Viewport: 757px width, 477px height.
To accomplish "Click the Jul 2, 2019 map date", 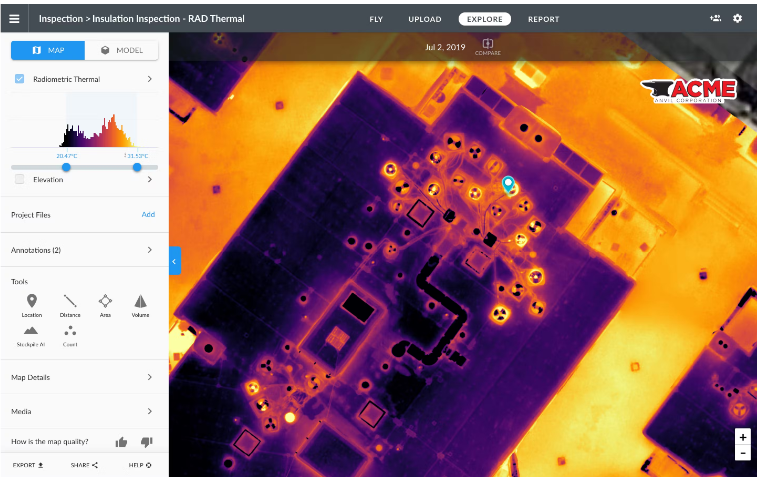I will coord(445,47).
